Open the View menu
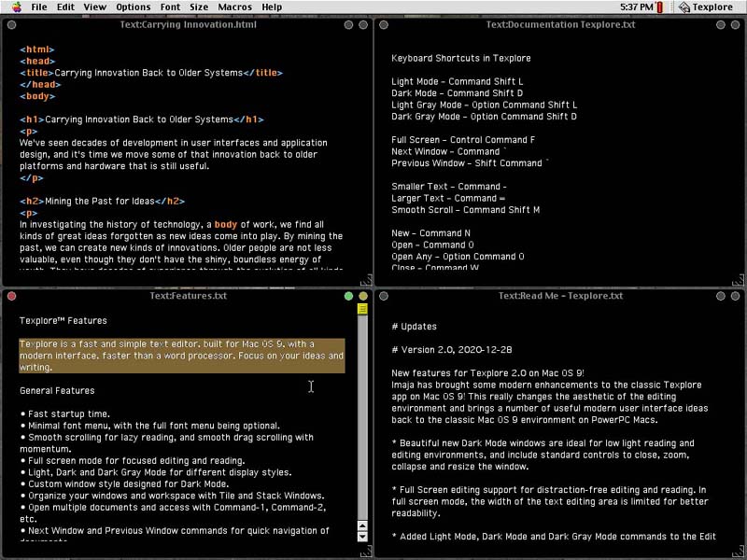 tap(95, 7)
